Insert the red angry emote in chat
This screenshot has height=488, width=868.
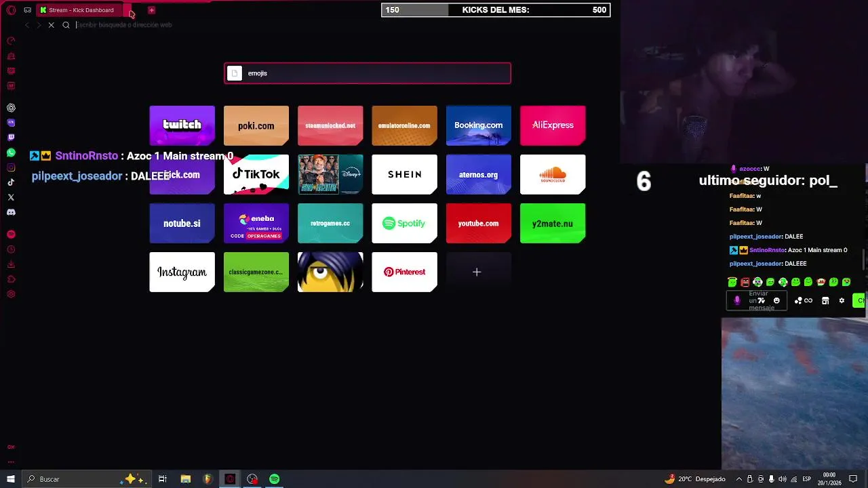click(x=745, y=282)
